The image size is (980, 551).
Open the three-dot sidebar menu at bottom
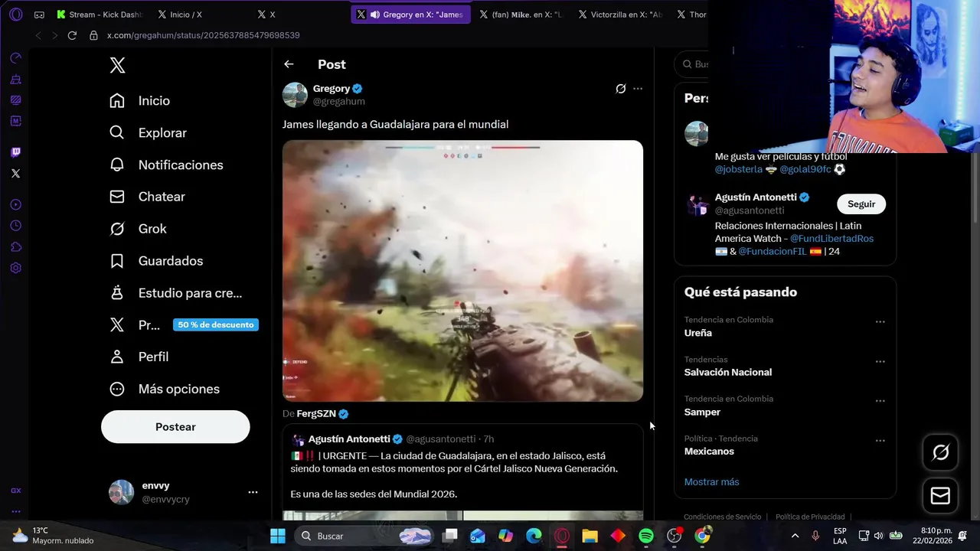click(x=15, y=511)
